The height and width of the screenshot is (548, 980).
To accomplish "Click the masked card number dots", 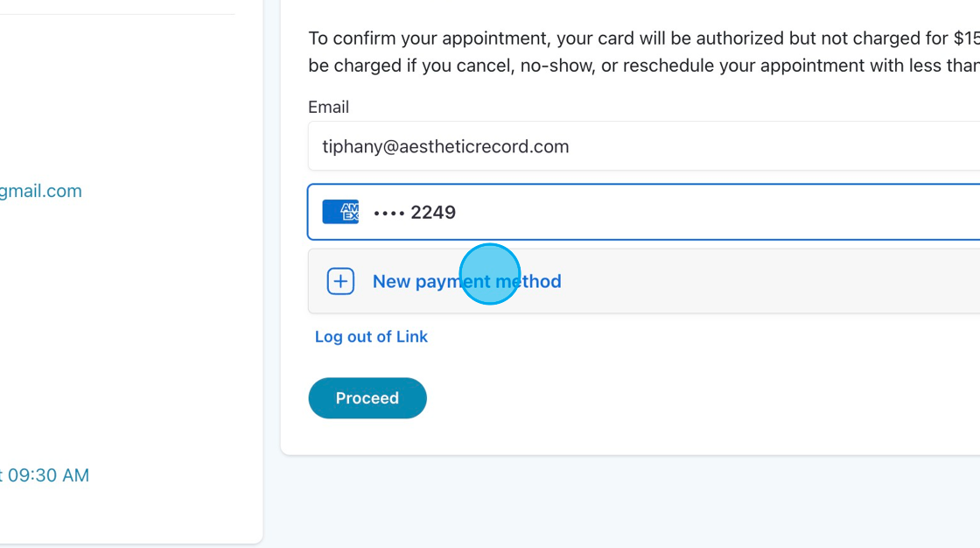I will click(388, 213).
